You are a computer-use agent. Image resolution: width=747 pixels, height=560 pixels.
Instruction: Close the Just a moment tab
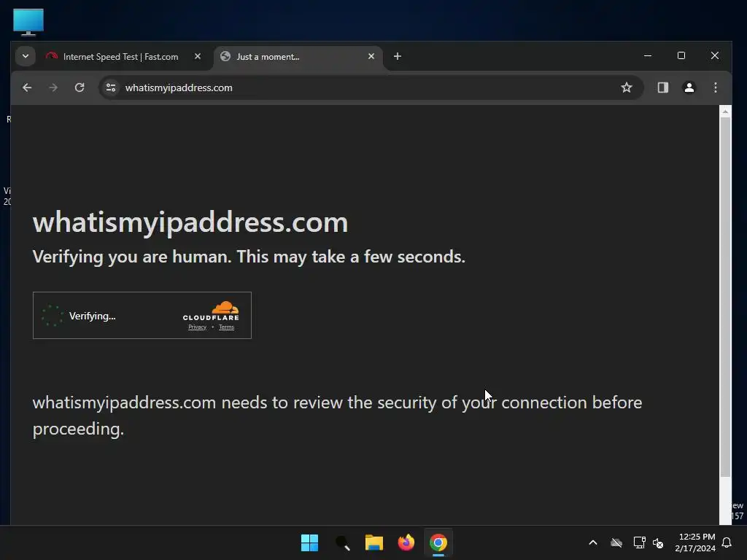[371, 56]
